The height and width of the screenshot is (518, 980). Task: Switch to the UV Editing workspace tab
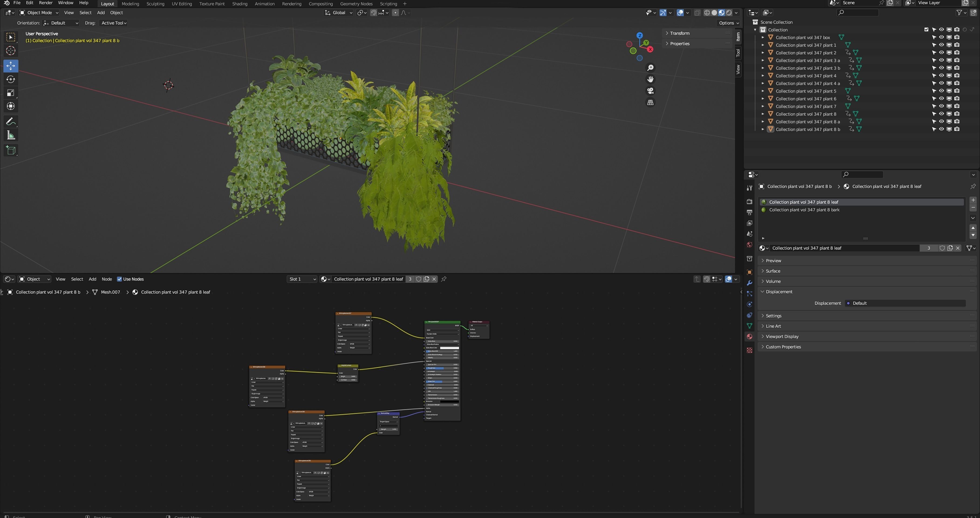coord(182,4)
